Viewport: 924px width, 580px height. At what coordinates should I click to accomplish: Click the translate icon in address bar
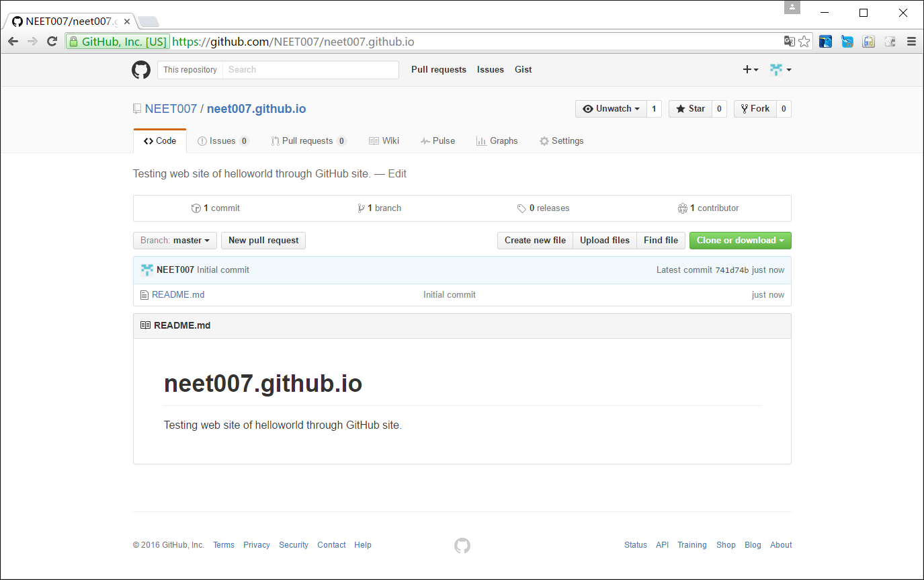click(790, 42)
